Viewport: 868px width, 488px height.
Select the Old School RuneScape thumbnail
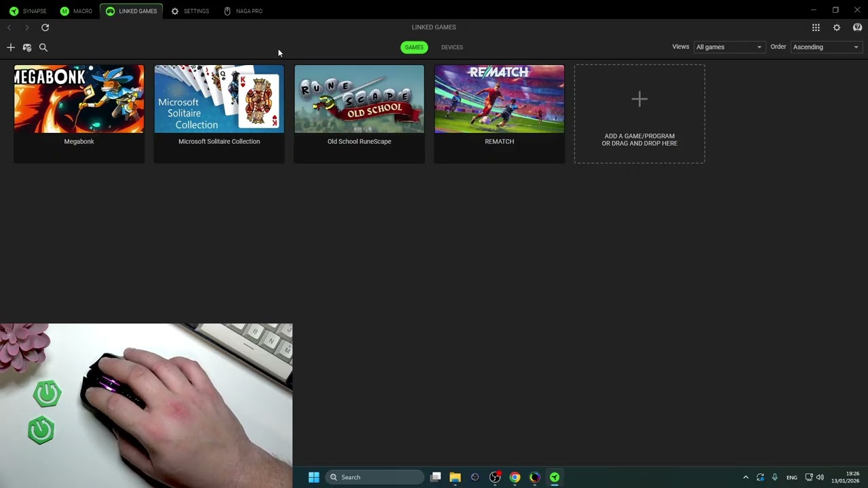(x=359, y=99)
